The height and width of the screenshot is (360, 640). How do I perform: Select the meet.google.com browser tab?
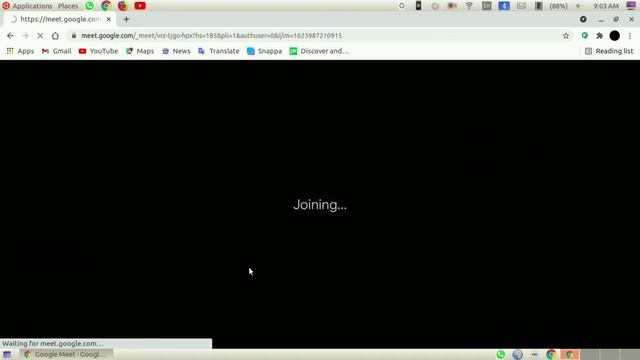[x=60, y=19]
